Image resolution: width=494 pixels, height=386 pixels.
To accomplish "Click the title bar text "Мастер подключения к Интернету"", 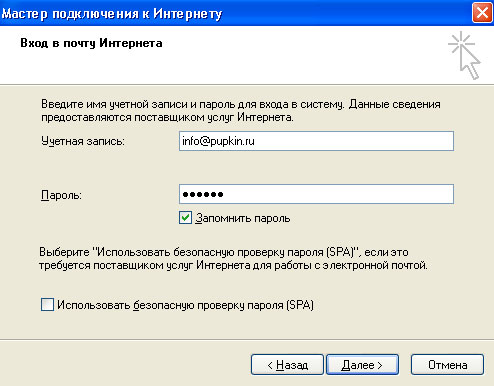I will [x=112, y=14].
